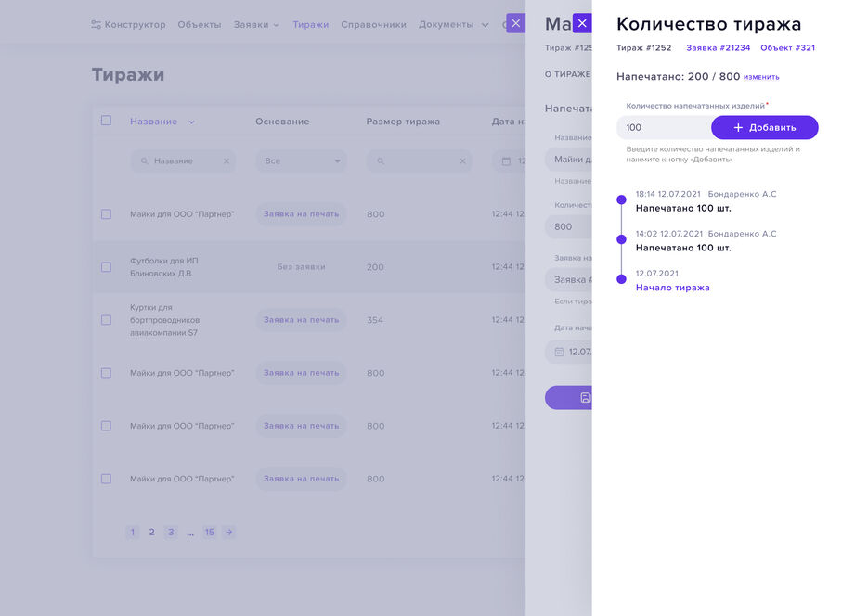Click the next page arrow in pagination
This screenshot has width=868, height=616.
(228, 532)
